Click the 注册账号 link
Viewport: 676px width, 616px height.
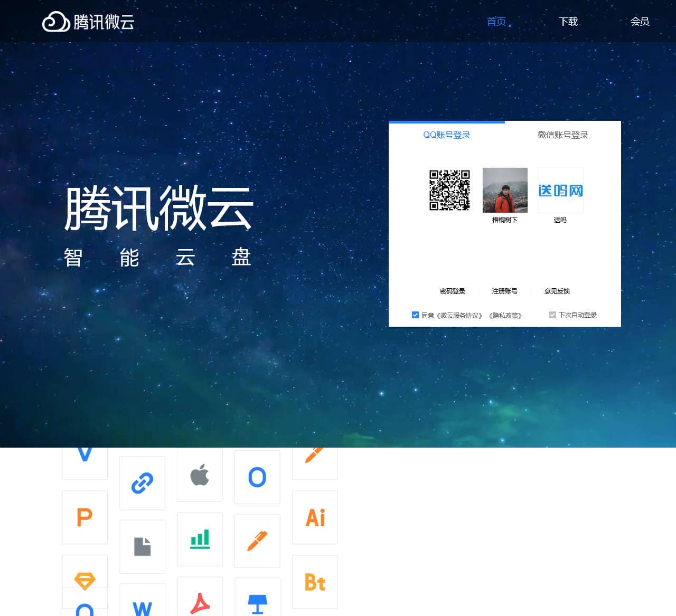505,291
